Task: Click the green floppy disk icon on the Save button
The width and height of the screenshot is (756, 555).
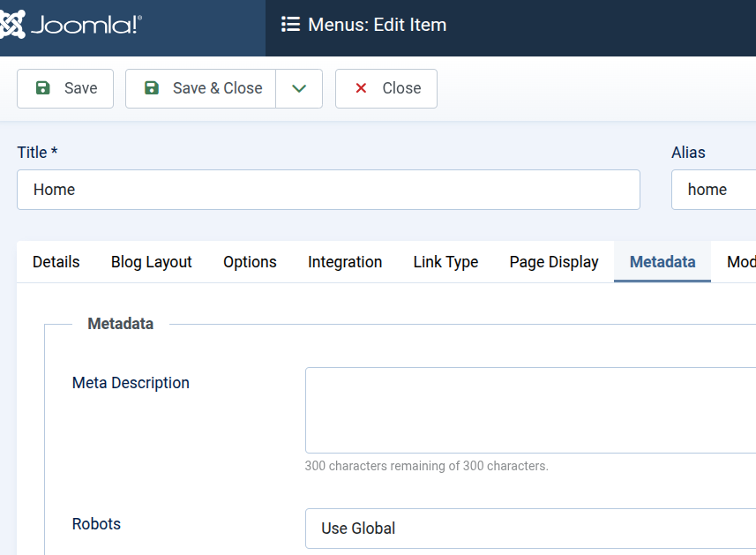Action: pos(43,87)
